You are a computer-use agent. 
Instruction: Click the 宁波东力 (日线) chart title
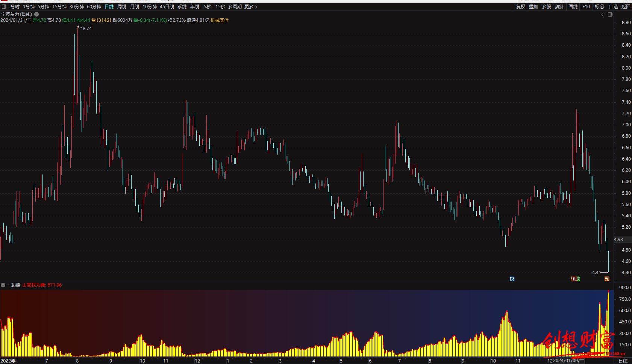pos(17,14)
